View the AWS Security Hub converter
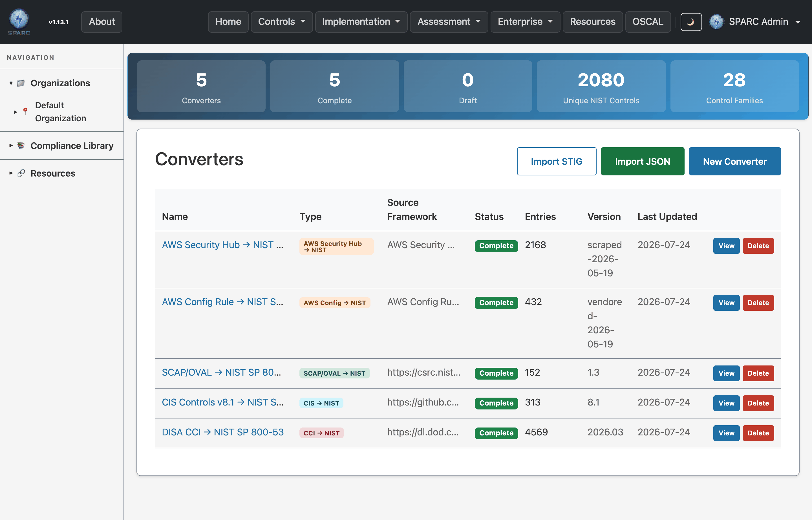 726,246
